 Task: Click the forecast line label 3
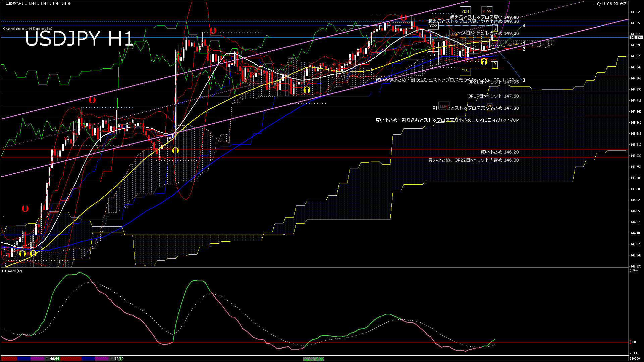point(524,80)
